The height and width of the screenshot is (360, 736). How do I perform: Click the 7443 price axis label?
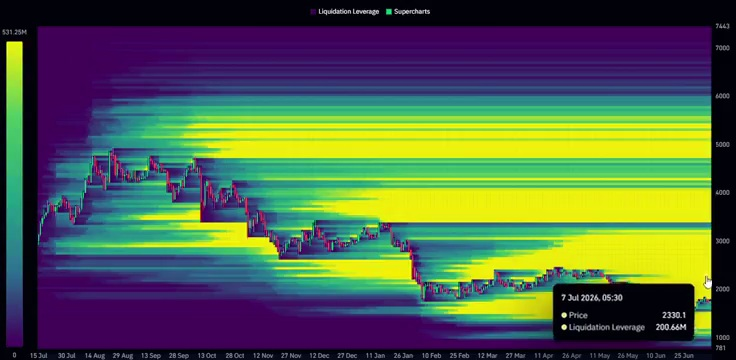click(x=722, y=27)
